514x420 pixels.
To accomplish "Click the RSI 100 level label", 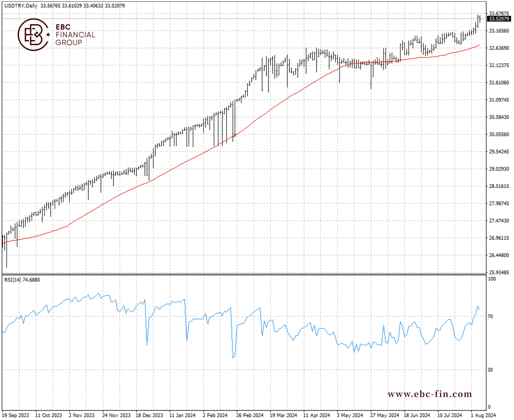I will tap(492, 279).
